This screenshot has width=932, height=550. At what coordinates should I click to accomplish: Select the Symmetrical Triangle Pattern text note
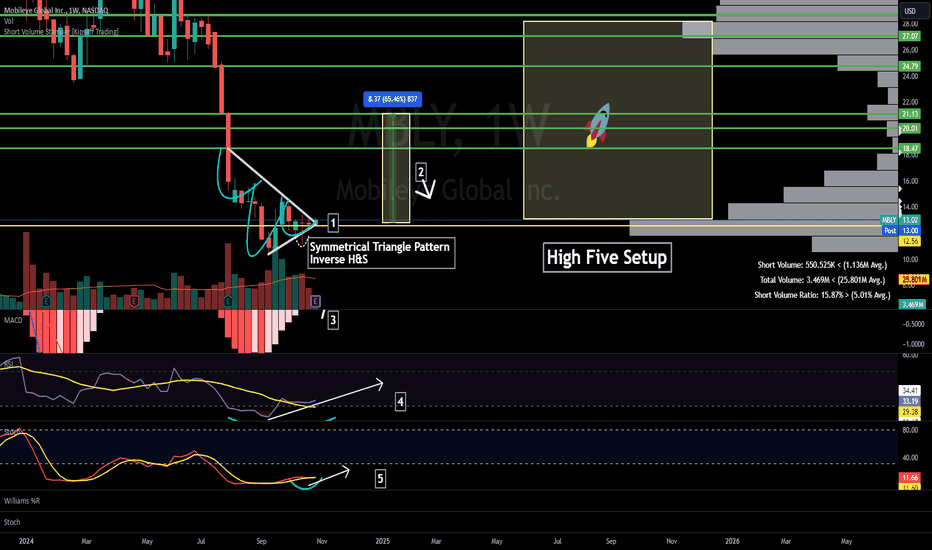(380, 253)
